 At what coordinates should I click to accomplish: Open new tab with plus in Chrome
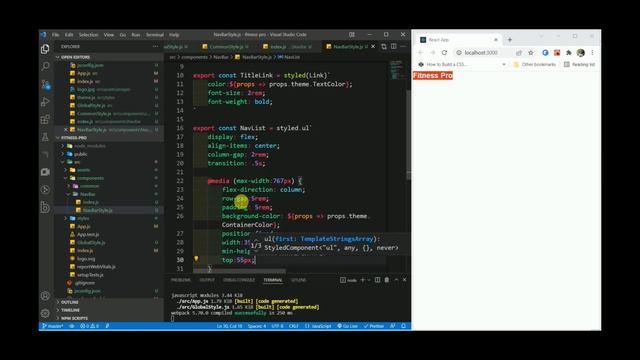pos(510,40)
